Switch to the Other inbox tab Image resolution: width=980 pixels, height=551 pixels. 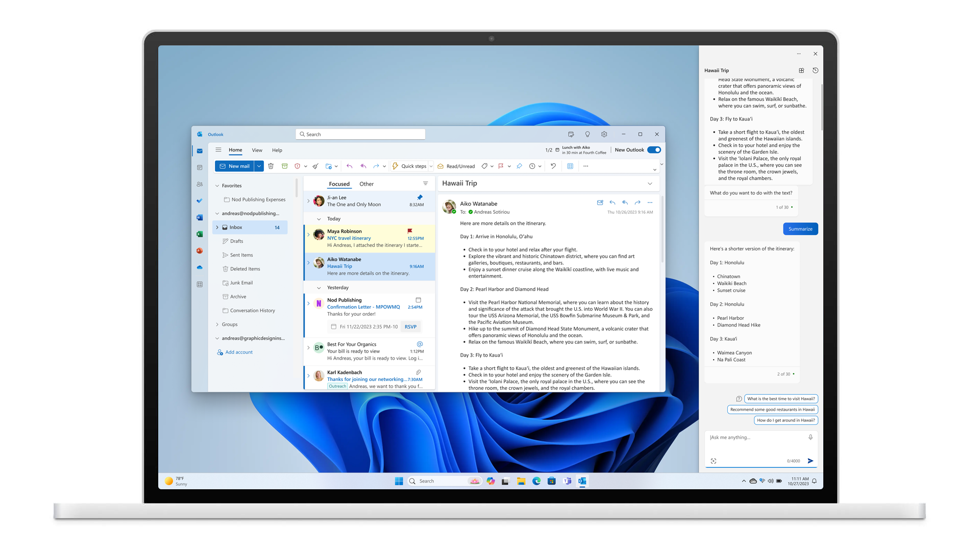coord(366,184)
